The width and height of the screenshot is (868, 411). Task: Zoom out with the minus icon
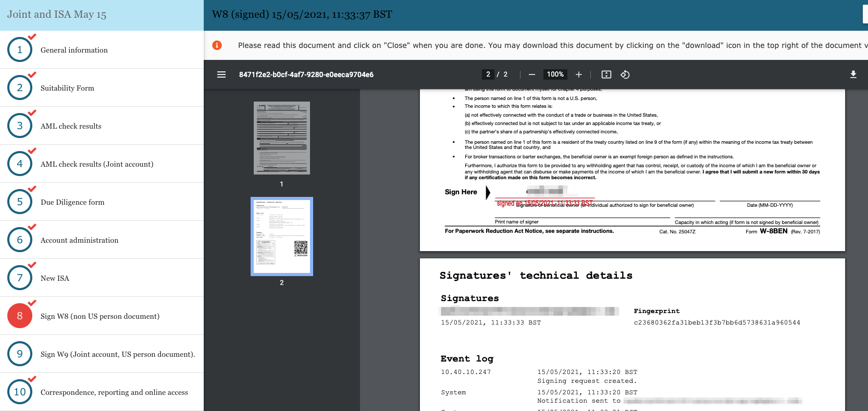(x=532, y=74)
